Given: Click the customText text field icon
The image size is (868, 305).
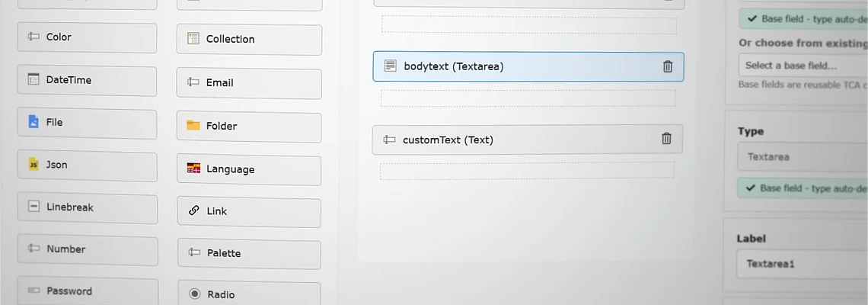Looking at the screenshot, I should pyautogui.click(x=389, y=140).
